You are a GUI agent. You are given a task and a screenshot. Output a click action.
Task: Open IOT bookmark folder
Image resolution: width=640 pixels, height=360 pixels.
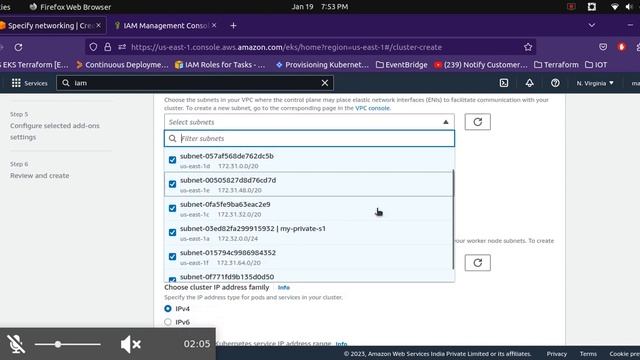(596, 64)
